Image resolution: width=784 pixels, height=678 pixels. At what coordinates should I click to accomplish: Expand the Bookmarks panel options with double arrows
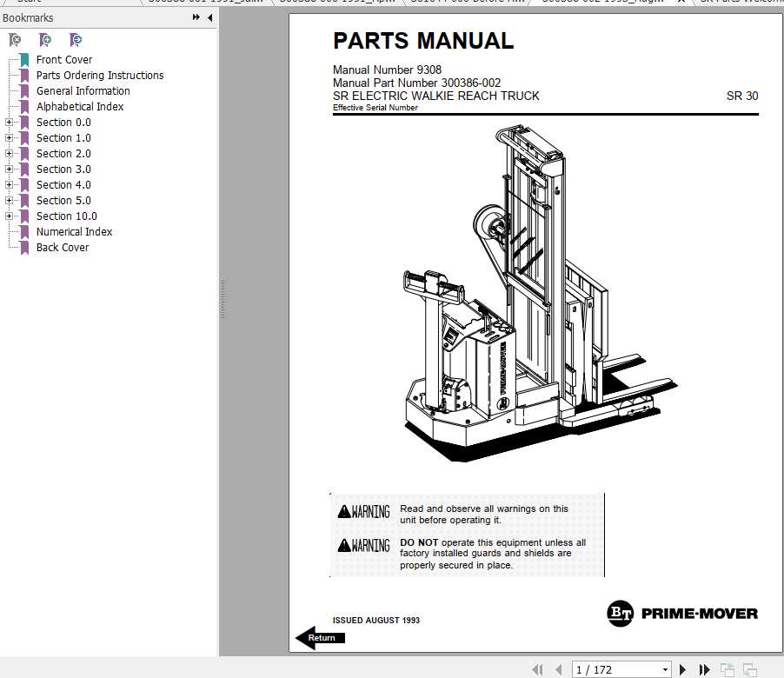click(x=196, y=17)
